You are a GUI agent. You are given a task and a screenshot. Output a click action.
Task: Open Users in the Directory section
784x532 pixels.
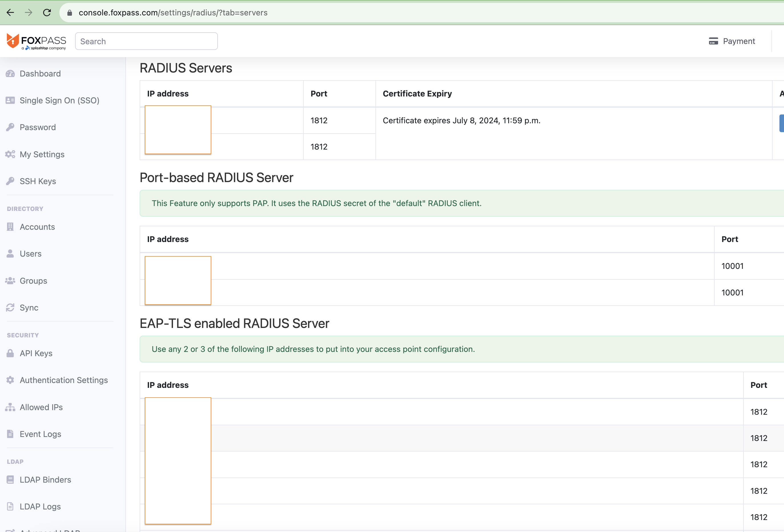point(30,254)
